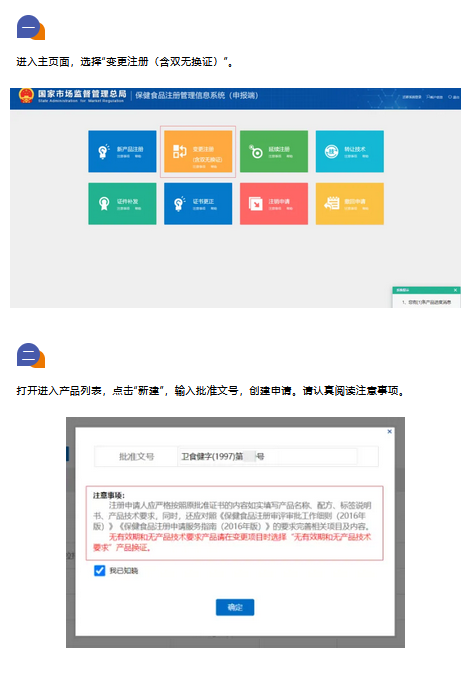Image resolution: width=469 pixels, height=673 pixels.
Task: Open the product progress message in the notification popup
Action: pos(427,302)
